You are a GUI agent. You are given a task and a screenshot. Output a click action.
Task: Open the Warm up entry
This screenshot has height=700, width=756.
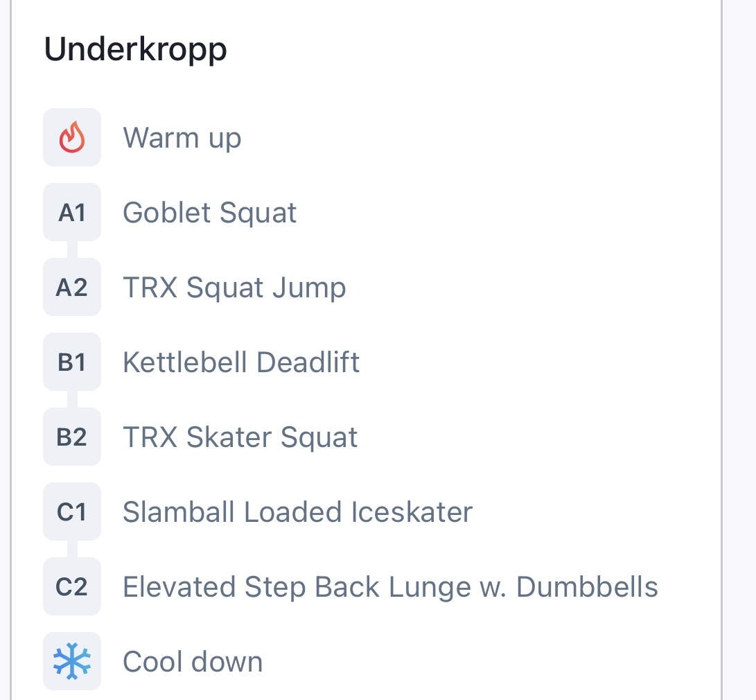point(182,137)
